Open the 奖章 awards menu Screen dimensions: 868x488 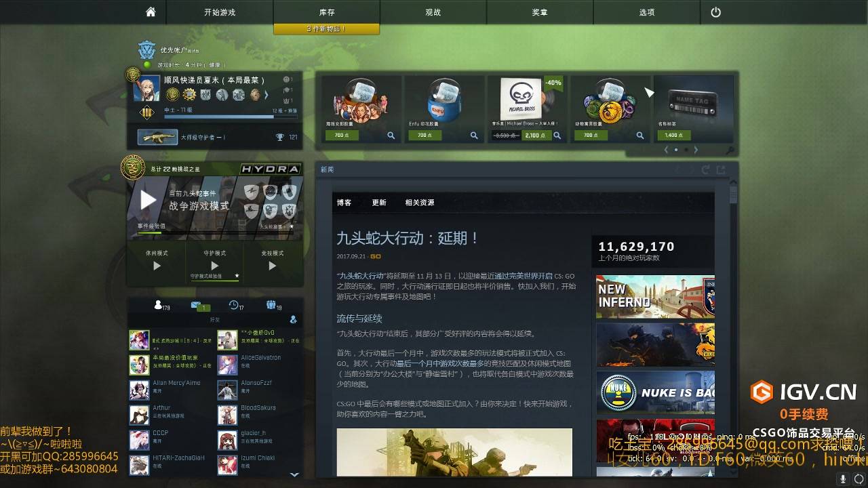pos(540,12)
